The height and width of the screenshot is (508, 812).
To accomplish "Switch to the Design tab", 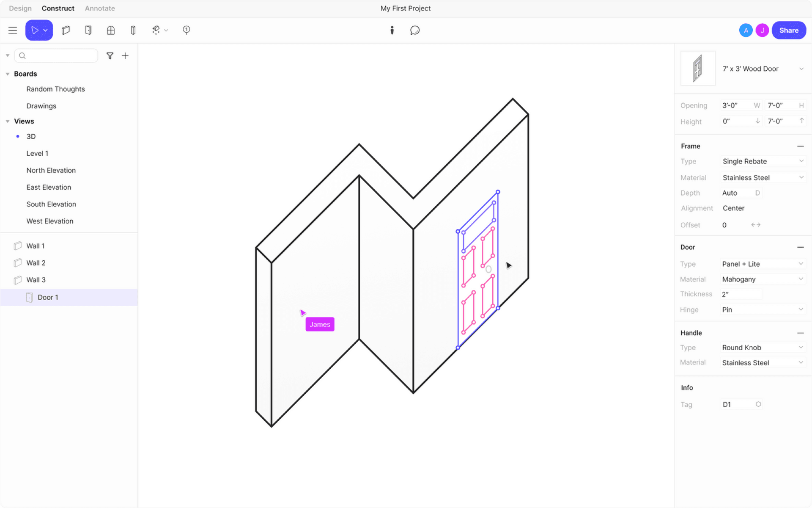I will tap(20, 8).
